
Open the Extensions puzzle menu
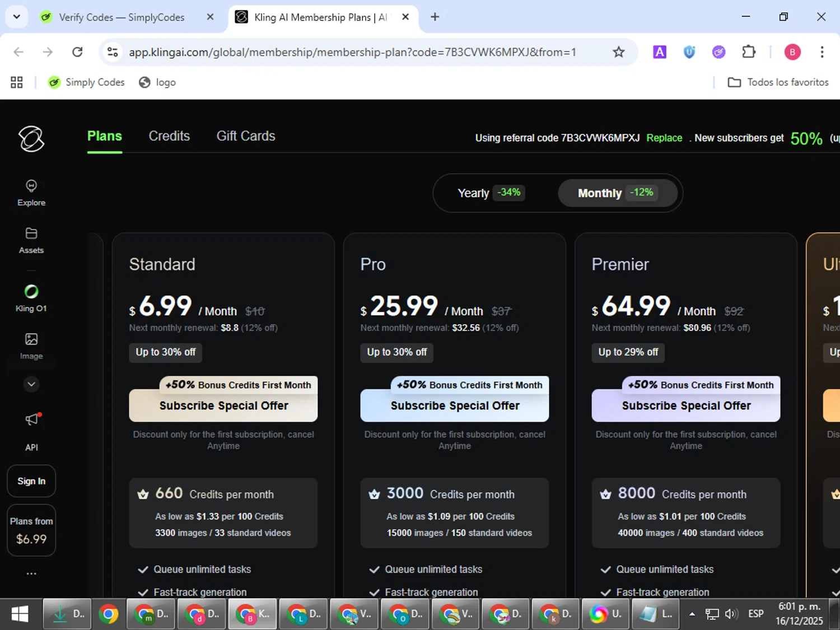click(749, 52)
